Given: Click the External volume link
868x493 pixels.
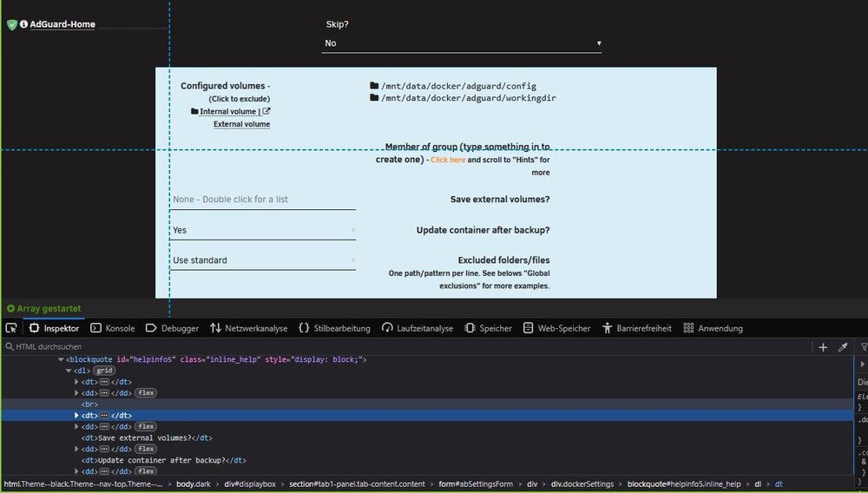Looking at the screenshot, I should coord(242,124).
